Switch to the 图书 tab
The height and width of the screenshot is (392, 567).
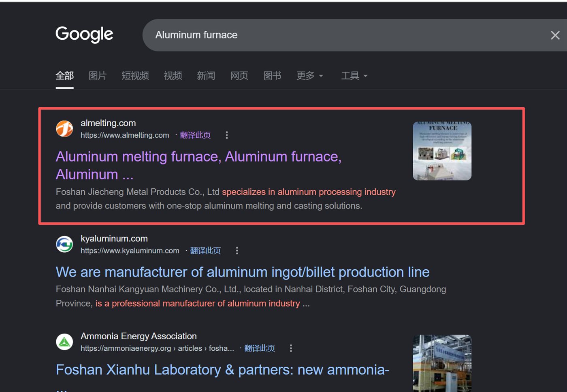pos(272,76)
